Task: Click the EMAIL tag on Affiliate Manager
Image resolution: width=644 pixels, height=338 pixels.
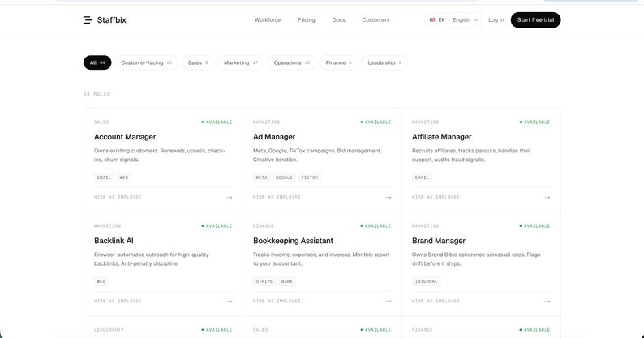Action: 422,178
